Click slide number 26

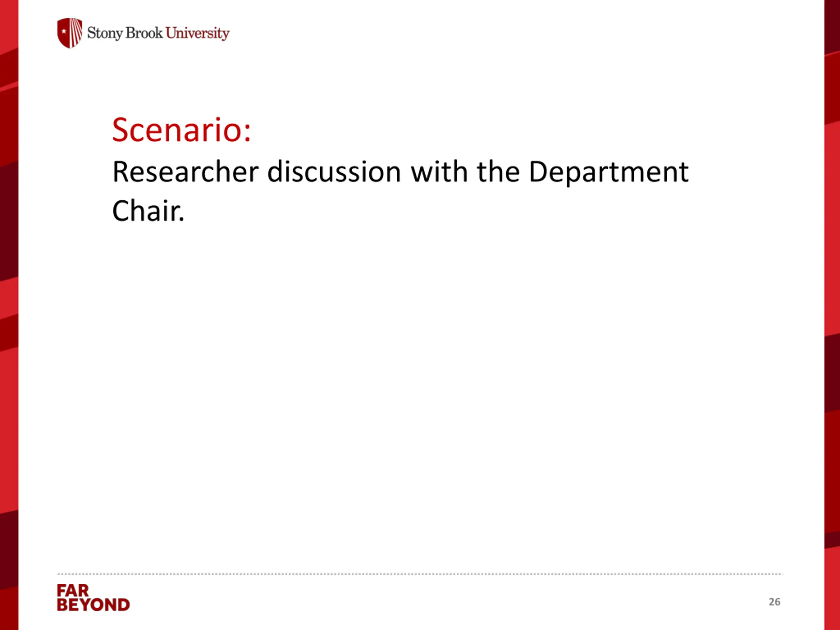click(x=774, y=602)
